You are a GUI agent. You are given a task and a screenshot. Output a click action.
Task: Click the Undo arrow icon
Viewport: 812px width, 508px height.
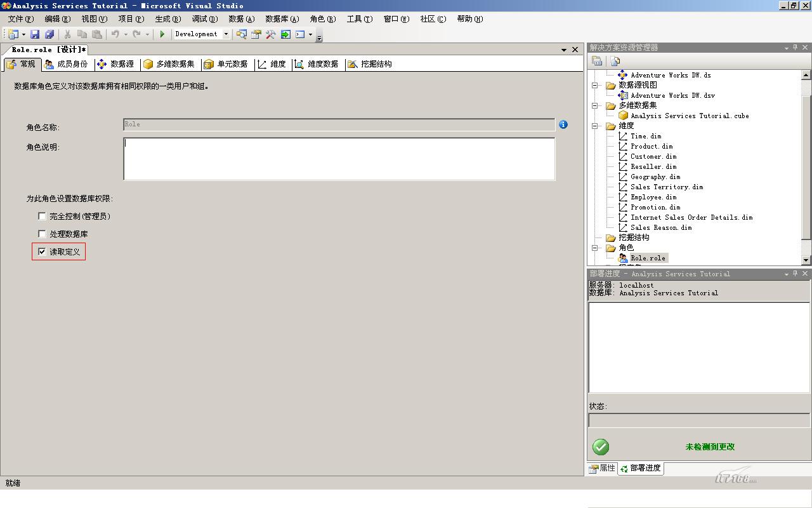click(x=115, y=34)
